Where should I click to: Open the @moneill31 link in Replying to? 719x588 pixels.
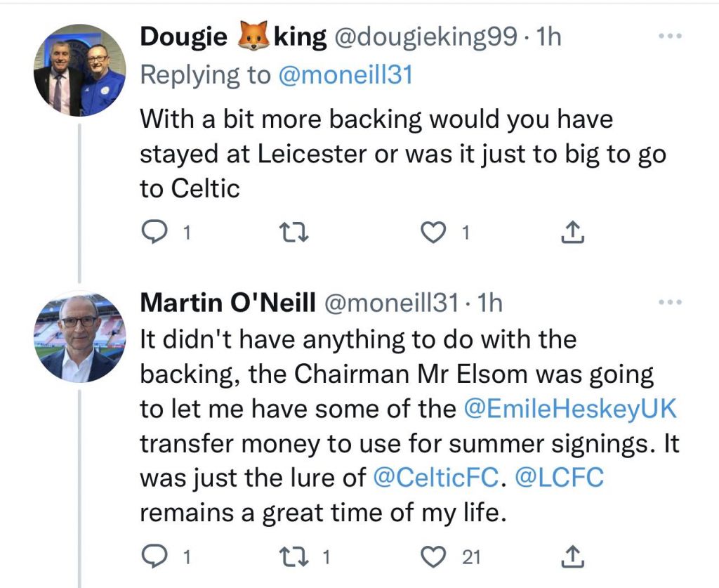(x=345, y=75)
